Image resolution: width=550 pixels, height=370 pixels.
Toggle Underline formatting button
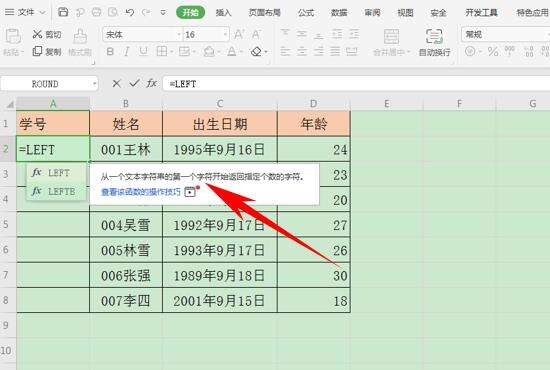tap(143, 52)
